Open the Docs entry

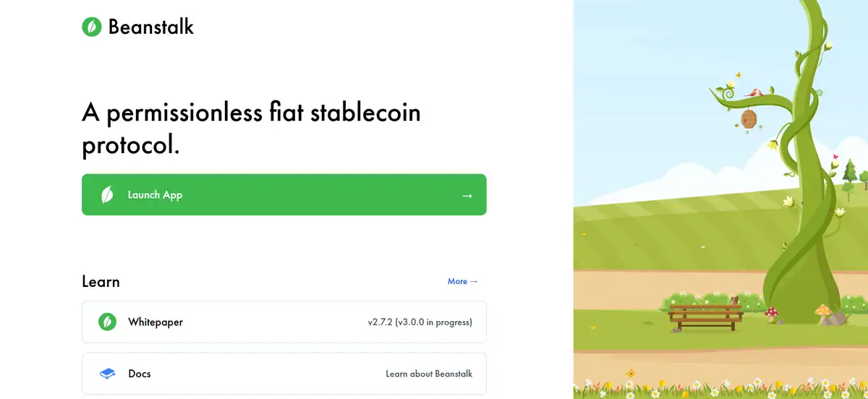tap(140, 374)
